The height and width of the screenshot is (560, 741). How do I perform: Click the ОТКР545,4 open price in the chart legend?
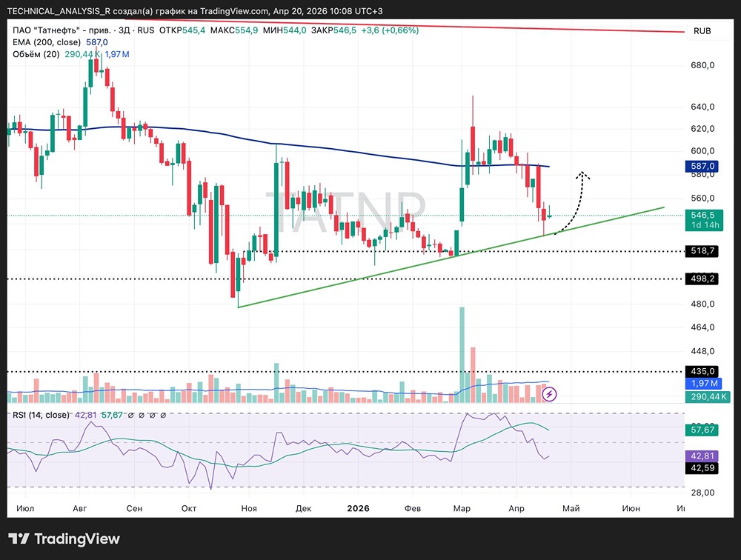point(182,30)
